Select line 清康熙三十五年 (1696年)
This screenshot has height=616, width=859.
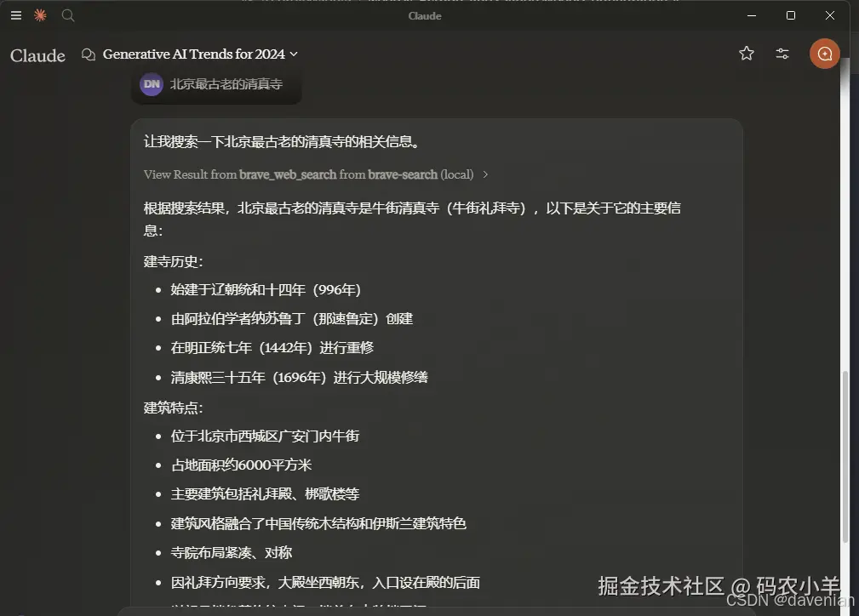[x=299, y=377]
